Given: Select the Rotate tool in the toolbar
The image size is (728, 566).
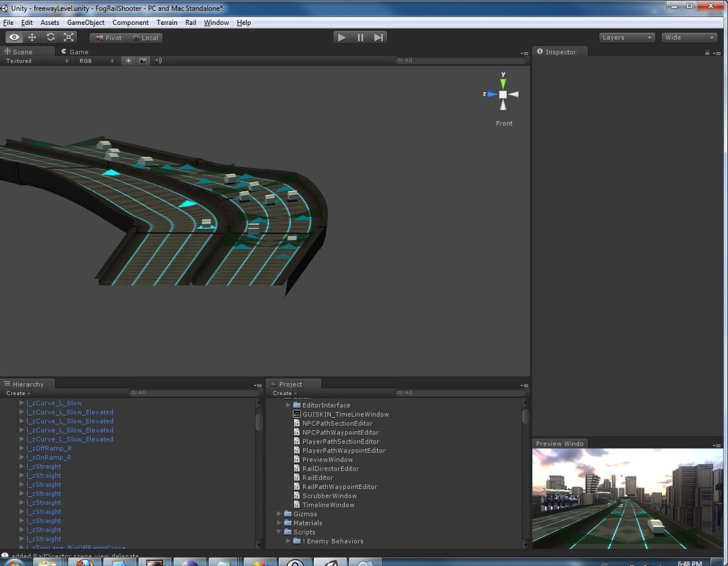Looking at the screenshot, I should [x=49, y=36].
